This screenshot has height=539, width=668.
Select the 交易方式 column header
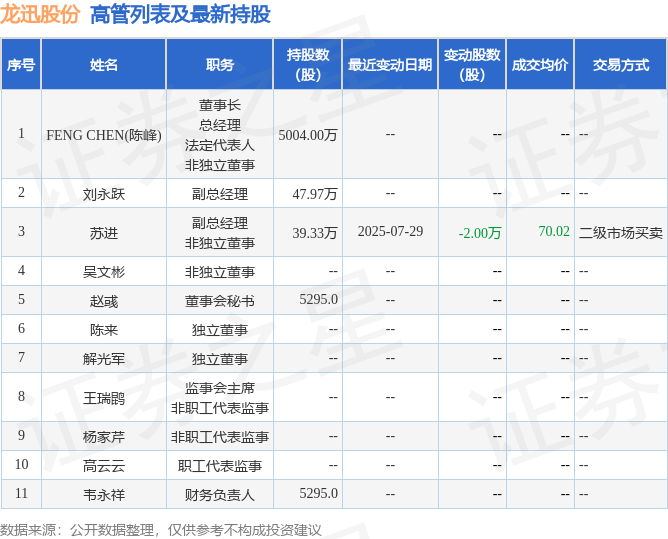point(621,65)
